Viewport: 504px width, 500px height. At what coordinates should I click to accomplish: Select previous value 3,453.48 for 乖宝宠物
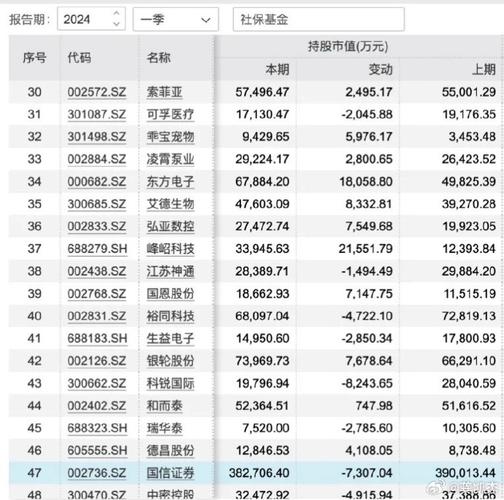tap(472, 137)
